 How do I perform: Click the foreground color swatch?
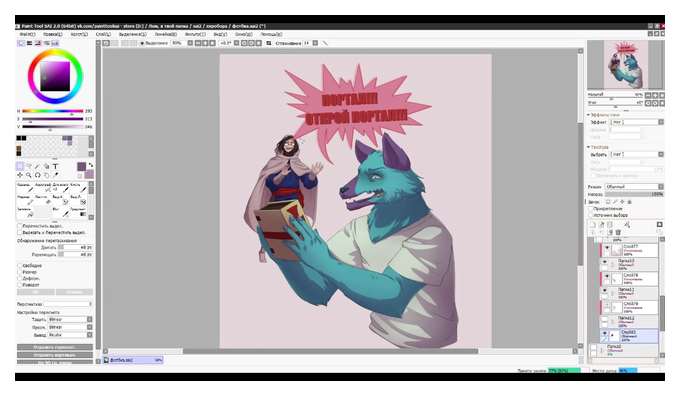click(82, 167)
